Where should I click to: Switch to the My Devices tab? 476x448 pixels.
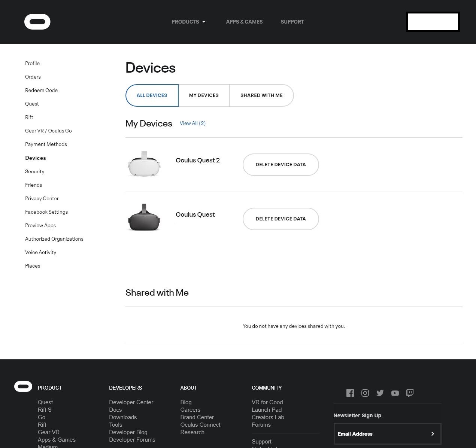pos(204,95)
